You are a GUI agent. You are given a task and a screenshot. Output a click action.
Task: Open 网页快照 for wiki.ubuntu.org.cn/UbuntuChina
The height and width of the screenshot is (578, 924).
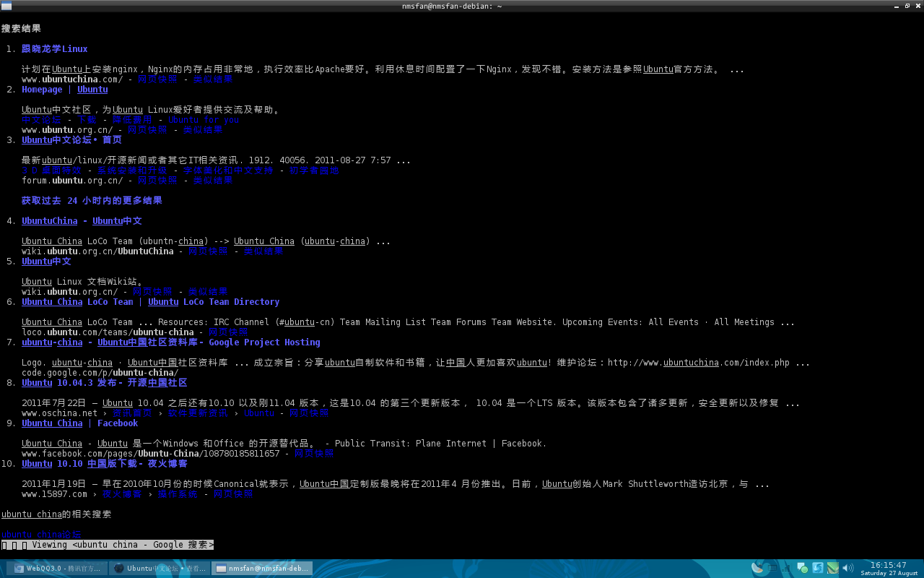click(208, 251)
